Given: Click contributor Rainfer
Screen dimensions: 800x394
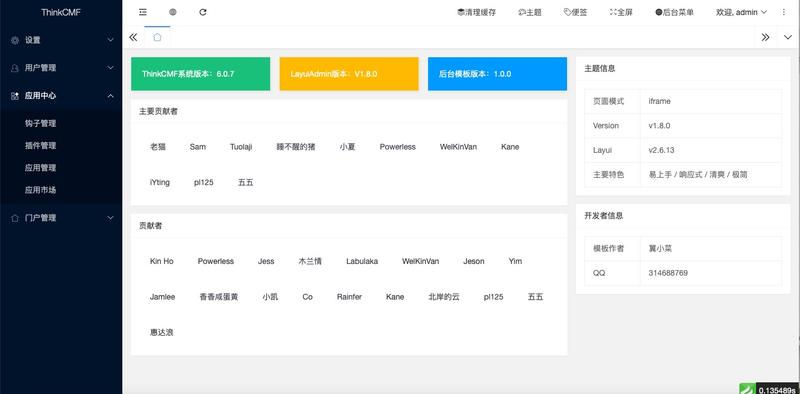Looking at the screenshot, I should [349, 297].
